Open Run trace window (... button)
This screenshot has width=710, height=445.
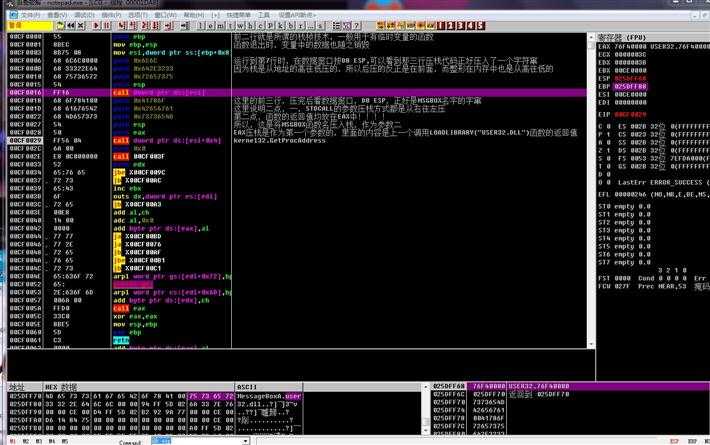click(311, 26)
